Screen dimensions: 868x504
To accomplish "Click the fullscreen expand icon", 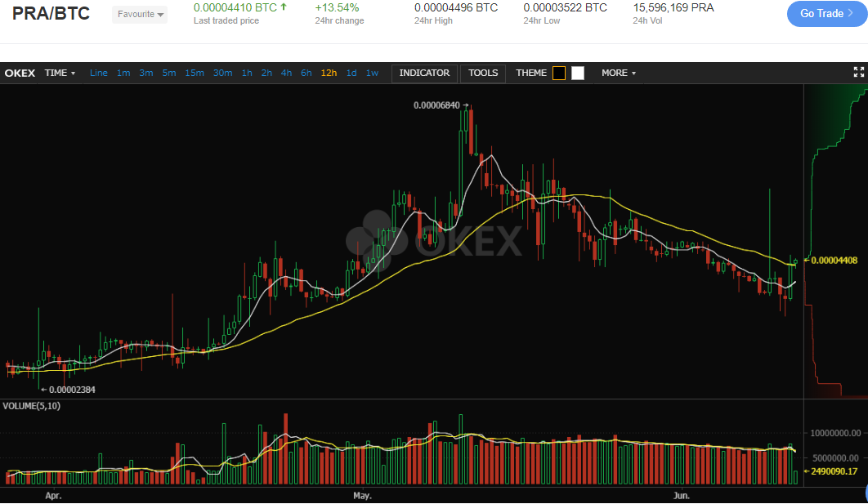I will pos(858,73).
